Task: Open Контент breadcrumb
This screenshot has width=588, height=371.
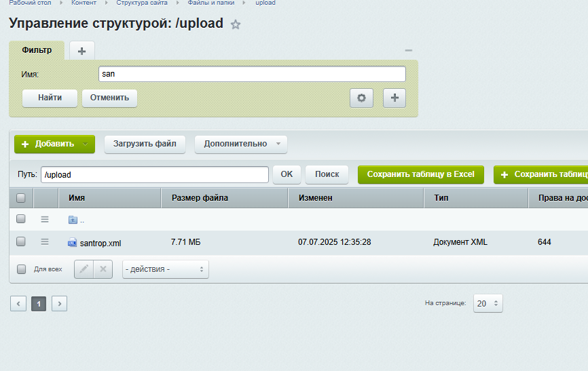Action: (x=84, y=3)
